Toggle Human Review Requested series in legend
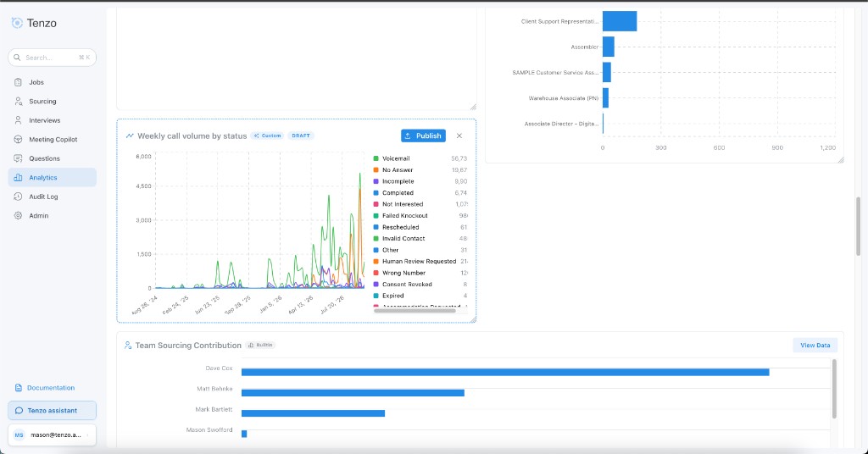Viewport: 868px width, 454px height. (419, 262)
